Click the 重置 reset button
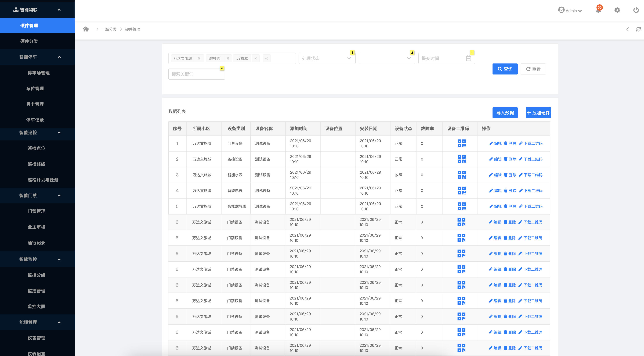This screenshot has height=356, width=644. coord(533,69)
